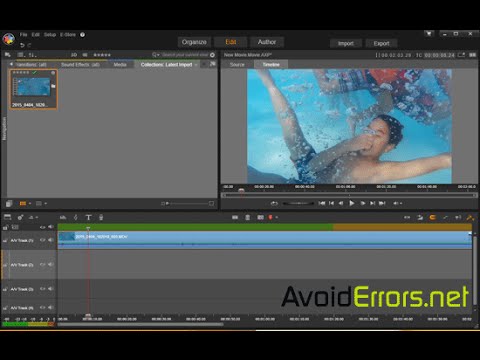Toggle magnet snapping icon
This screenshot has width=480, height=360.
point(432,218)
